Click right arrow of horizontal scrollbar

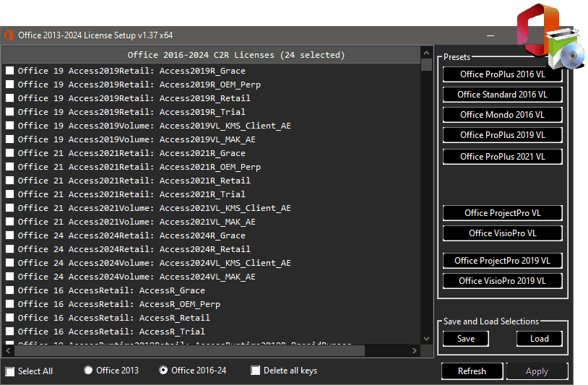[x=415, y=351]
